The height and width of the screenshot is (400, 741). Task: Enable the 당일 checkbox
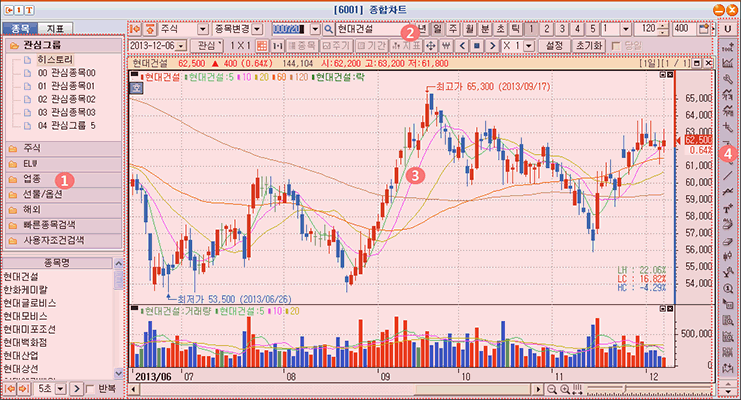click(614, 46)
